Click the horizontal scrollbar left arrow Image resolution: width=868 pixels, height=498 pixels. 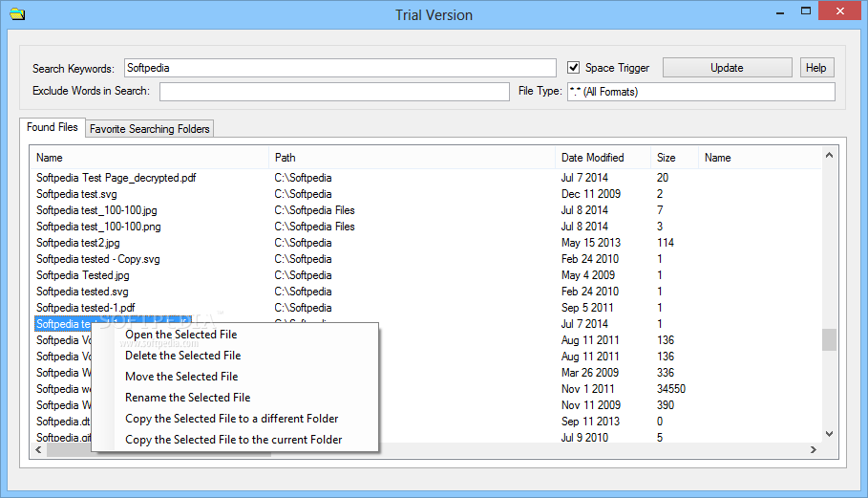tap(38, 450)
